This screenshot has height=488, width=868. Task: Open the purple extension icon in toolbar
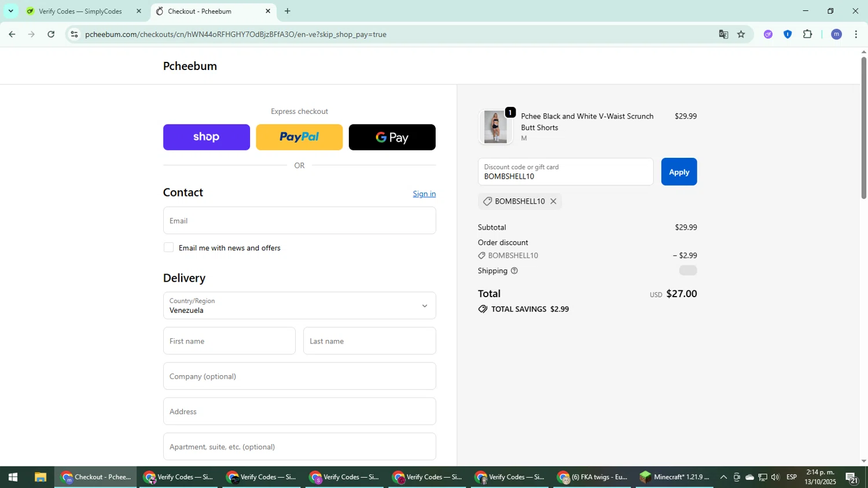click(x=768, y=34)
